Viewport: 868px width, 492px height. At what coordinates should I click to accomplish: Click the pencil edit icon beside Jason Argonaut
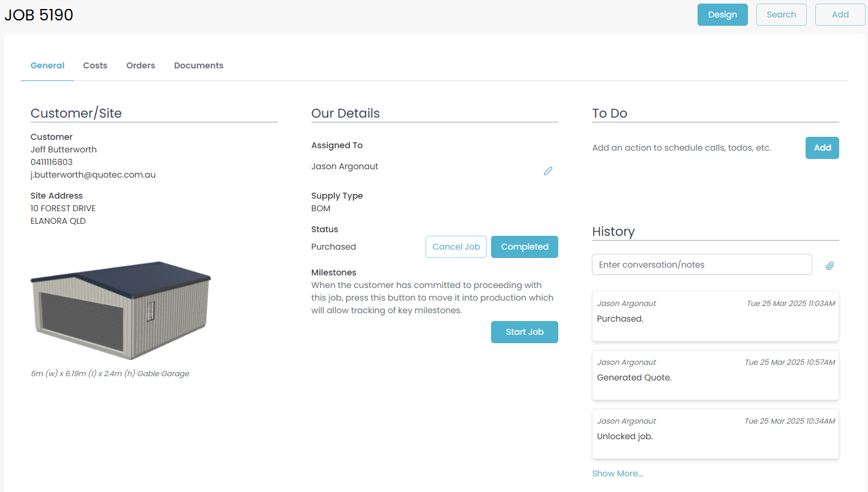(x=547, y=171)
